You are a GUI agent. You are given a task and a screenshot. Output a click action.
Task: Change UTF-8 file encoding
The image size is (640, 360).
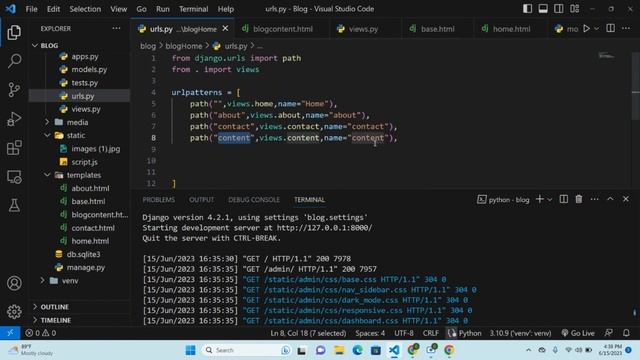click(404, 333)
